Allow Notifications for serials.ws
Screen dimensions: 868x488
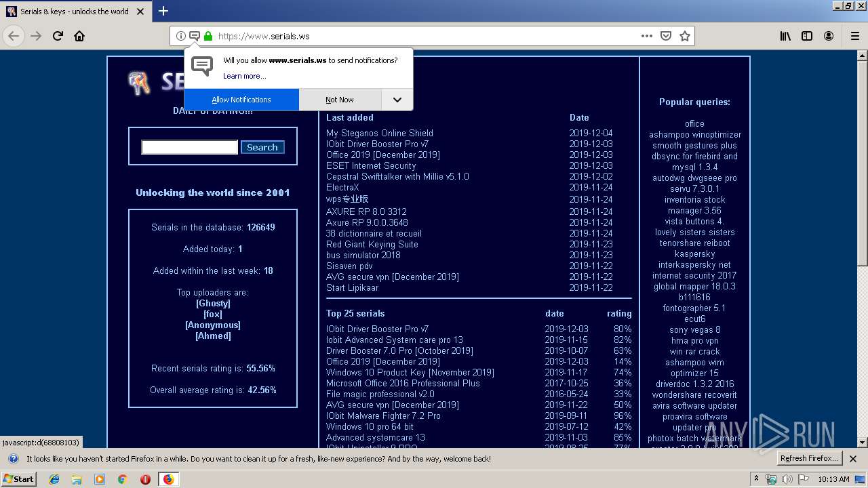(x=241, y=100)
